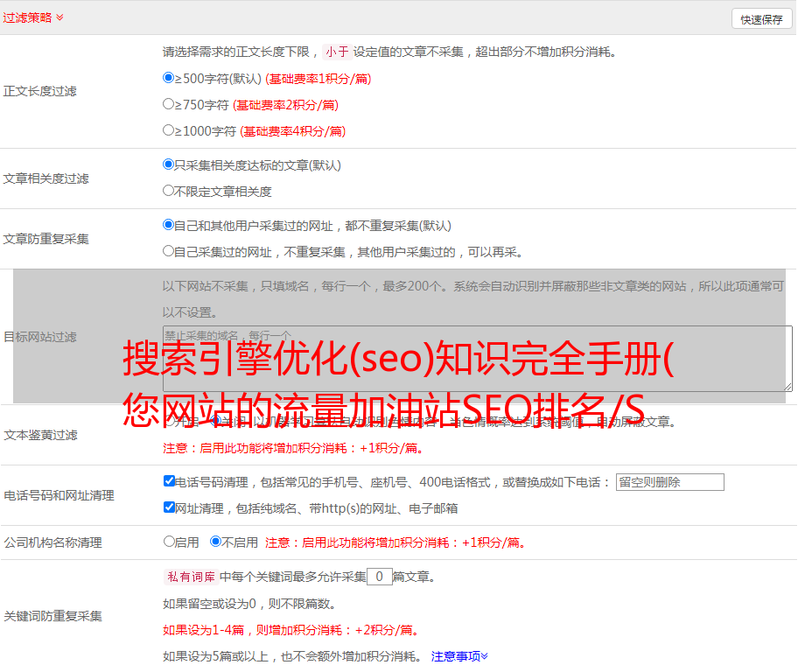Viewport: 798px width, 672px height.
Task: Toggle the 网址清理 checkbox
Action: (169, 507)
